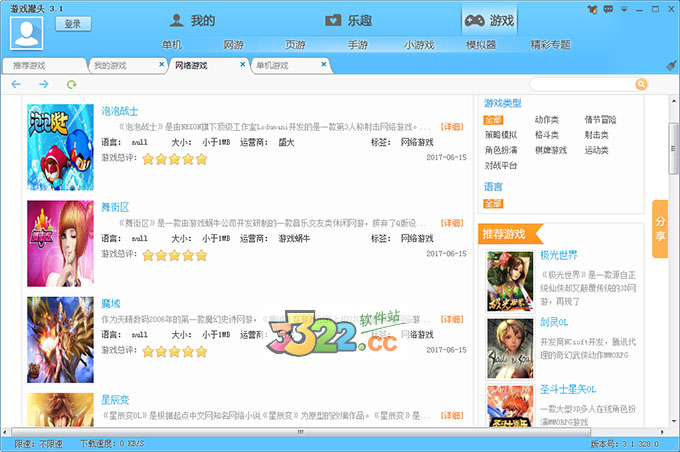Image resolution: width=680 pixels, height=452 pixels.
Task: Filter by 策略模拟 game type
Action: (x=501, y=135)
